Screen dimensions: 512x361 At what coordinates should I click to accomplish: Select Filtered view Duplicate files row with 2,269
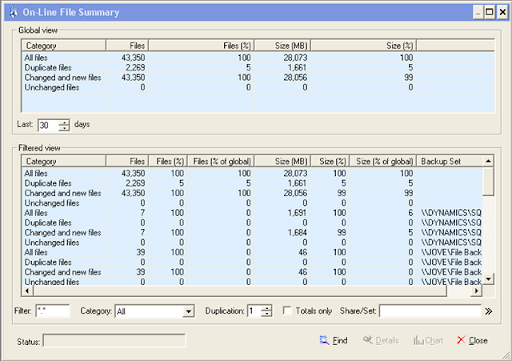pyautogui.click(x=252, y=183)
